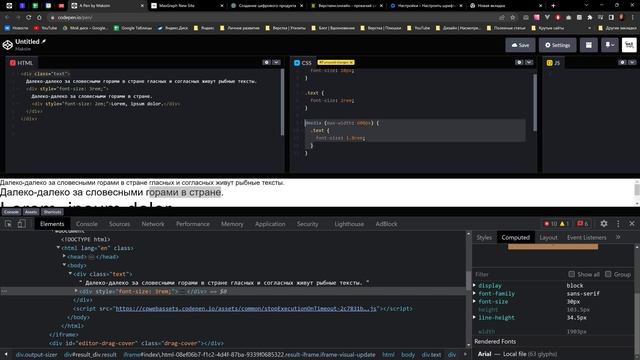The width and height of the screenshot is (640, 360).
Task: Enable the Group checkbox
Action: (608, 274)
